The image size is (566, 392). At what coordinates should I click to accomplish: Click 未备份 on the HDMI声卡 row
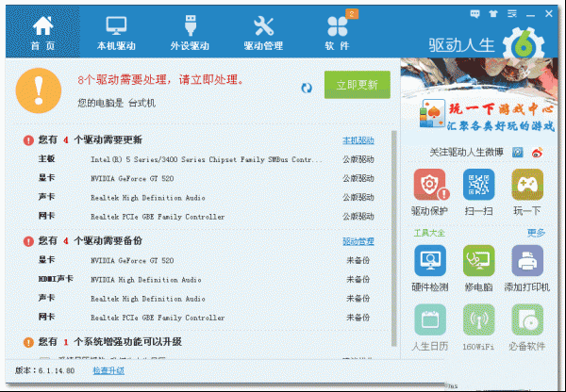click(358, 280)
